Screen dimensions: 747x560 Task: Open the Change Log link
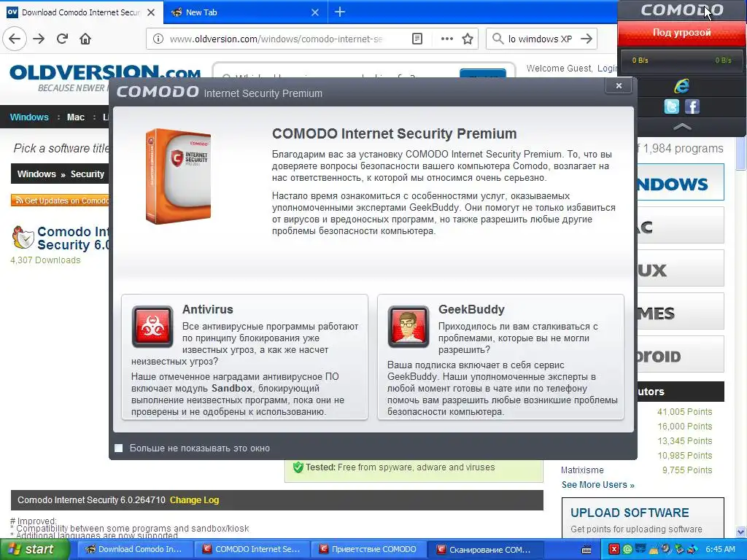pos(194,500)
